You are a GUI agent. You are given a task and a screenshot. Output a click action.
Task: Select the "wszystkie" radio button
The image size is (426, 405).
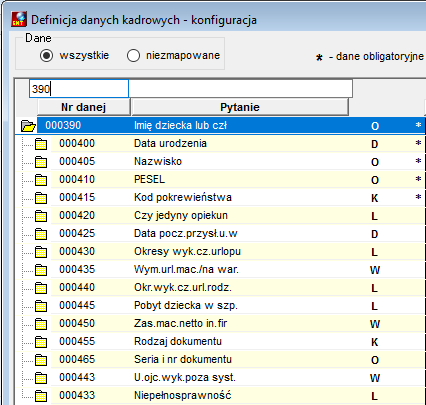pyautogui.click(x=46, y=55)
